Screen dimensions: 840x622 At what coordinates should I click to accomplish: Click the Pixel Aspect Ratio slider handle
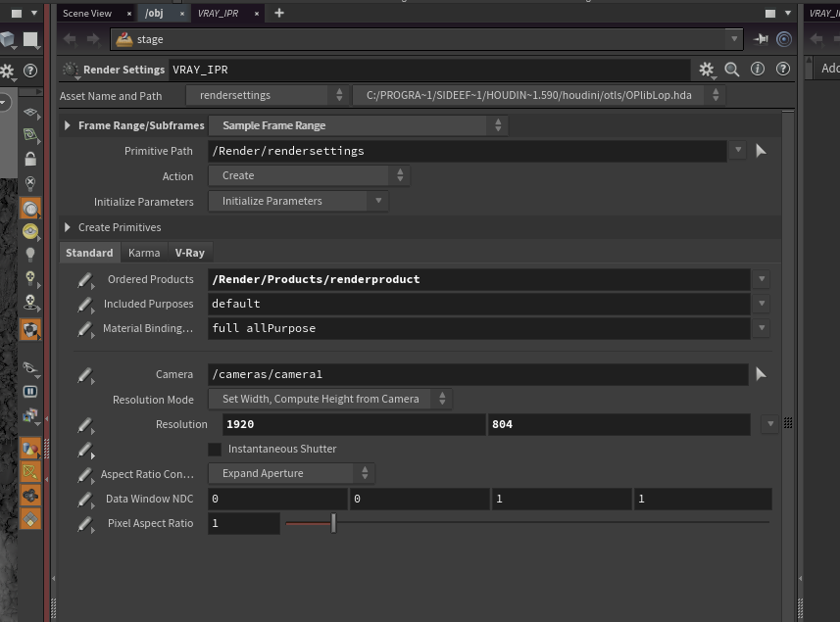tap(333, 523)
